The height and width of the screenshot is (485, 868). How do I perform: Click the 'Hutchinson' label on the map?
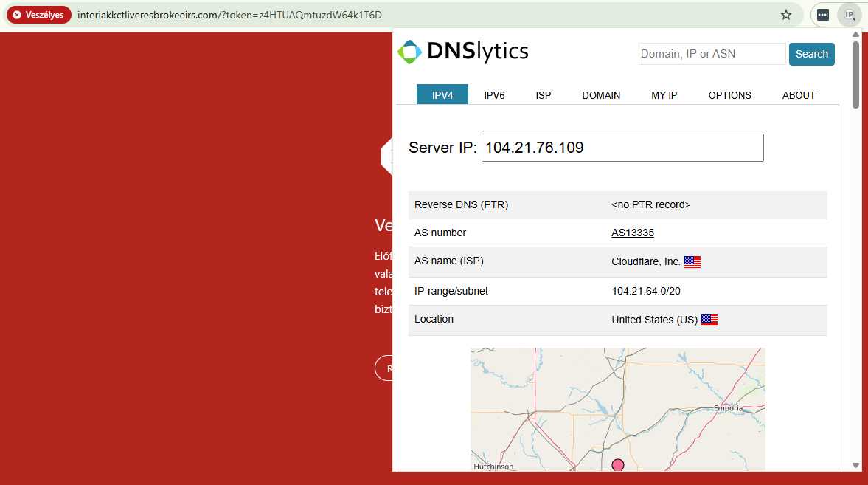pos(493,467)
